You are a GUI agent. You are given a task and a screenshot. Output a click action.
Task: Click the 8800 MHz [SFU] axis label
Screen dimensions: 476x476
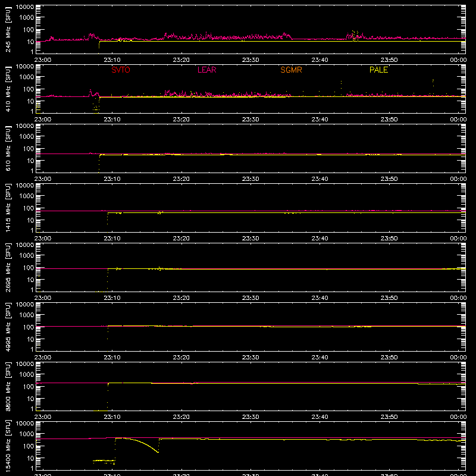pyautogui.click(x=8, y=386)
